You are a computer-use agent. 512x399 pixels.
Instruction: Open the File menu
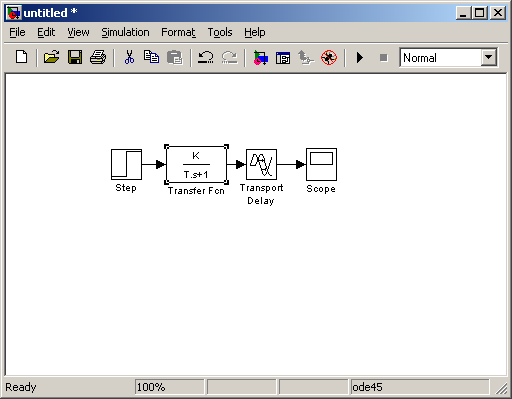(x=17, y=32)
